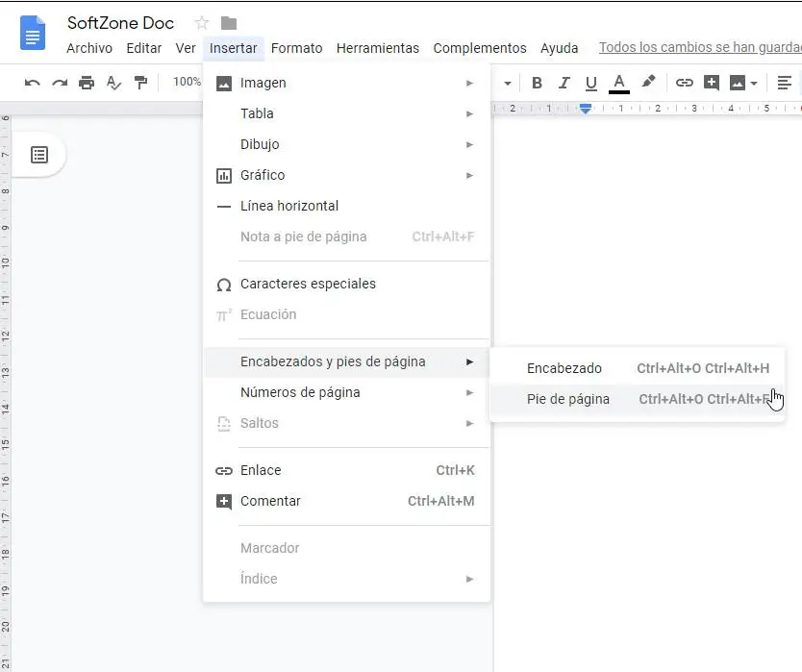Open the Editar menu
Viewport: 802px width, 672px height.
click(x=143, y=48)
